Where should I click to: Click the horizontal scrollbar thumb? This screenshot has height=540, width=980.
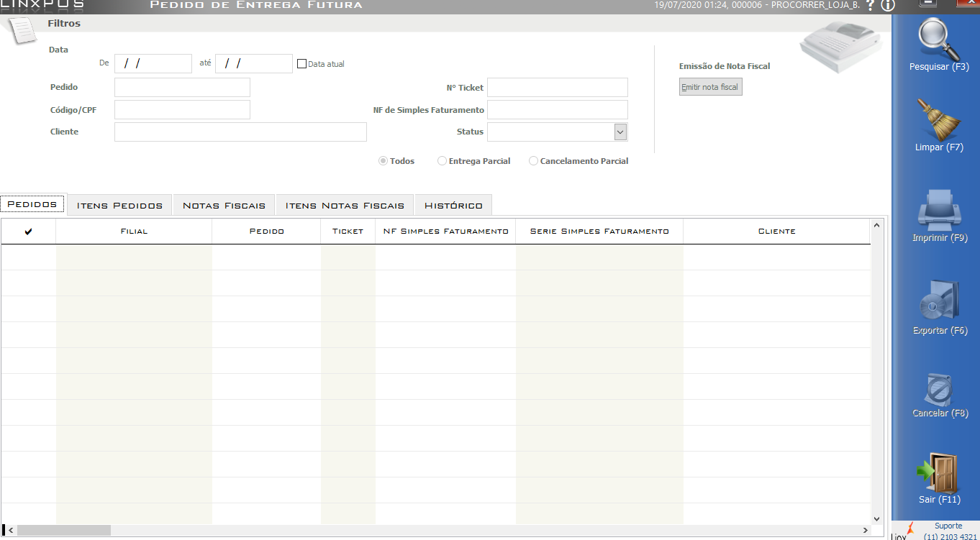64,530
